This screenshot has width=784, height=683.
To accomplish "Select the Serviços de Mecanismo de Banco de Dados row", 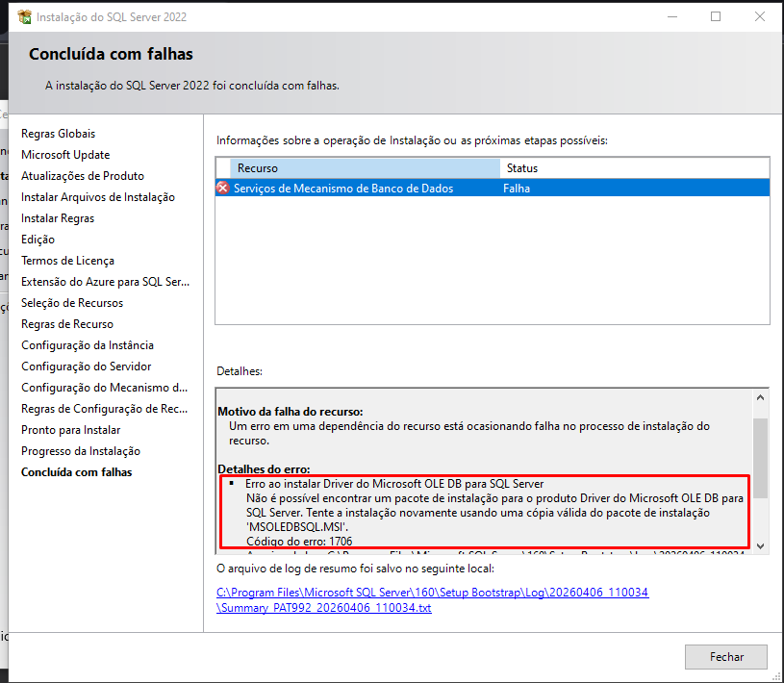I will (493, 188).
